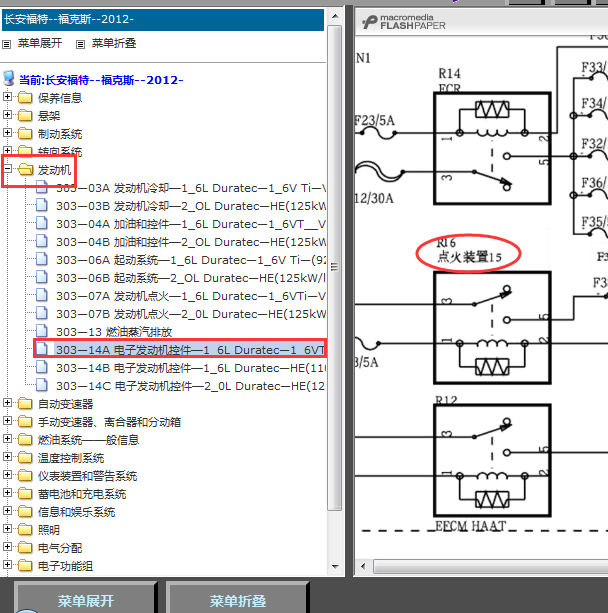Click document icon for 303—13 燃油蒸汽排放

point(42,331)
